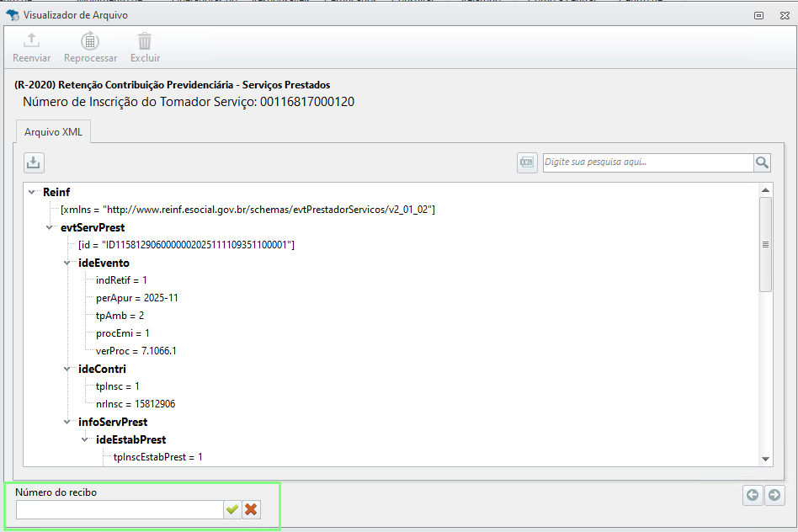Click the download XML file icon
This screenshot has width=798, height=532.
click(x=34, y=162)
